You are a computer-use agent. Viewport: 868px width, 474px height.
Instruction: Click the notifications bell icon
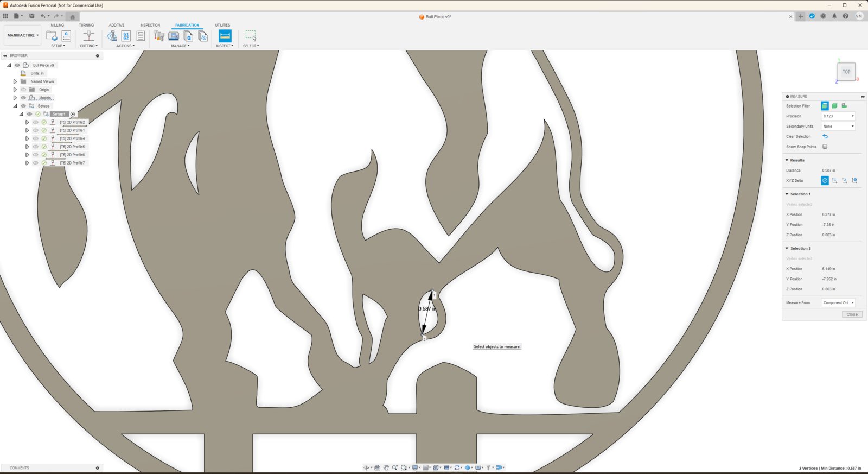(x=834, y=16)
